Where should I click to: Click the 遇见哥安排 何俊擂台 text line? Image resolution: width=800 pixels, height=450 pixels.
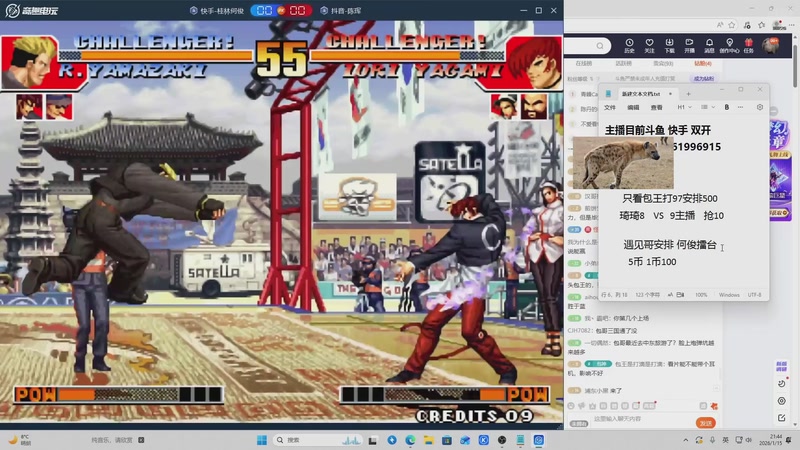coord(670,244)
